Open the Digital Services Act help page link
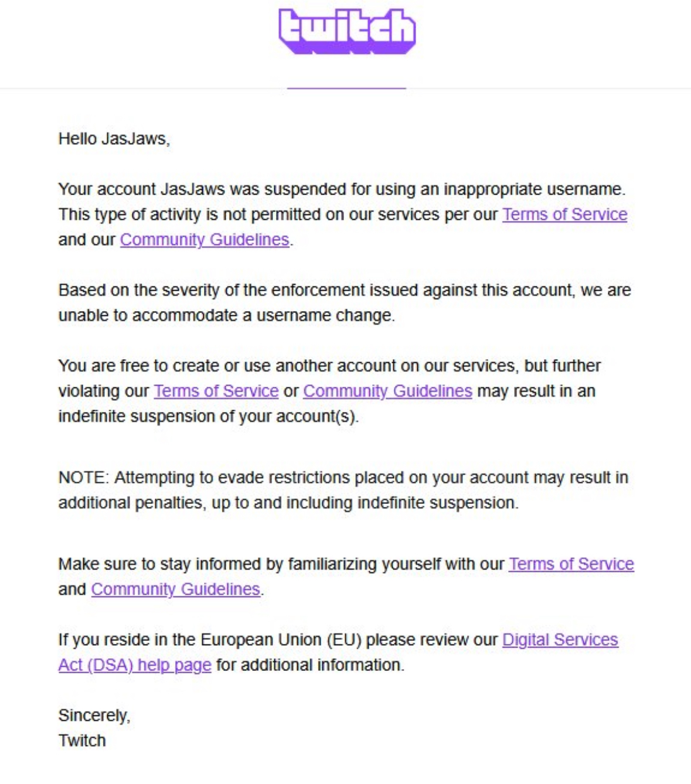The height and width of the screenshot is (784, 691). 560,639
